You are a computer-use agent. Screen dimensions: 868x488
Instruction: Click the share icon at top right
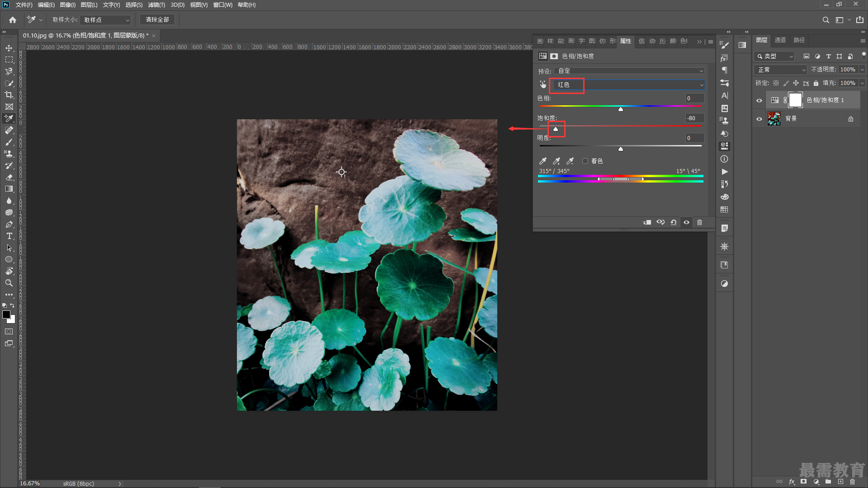pyautogui.click(x=860, y=20)
